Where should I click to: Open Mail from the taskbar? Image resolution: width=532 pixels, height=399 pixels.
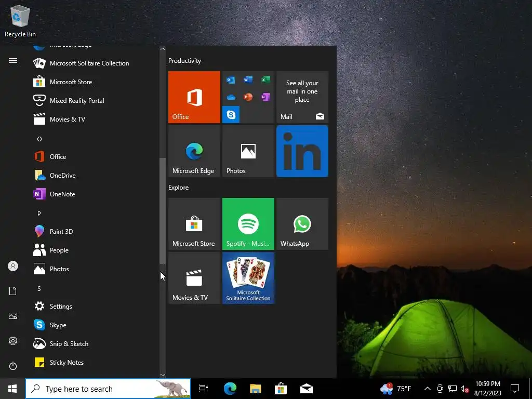click(307, 389)
